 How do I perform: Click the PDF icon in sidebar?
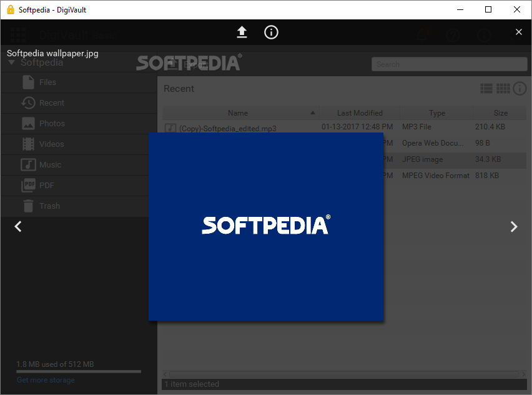point(29,186)
